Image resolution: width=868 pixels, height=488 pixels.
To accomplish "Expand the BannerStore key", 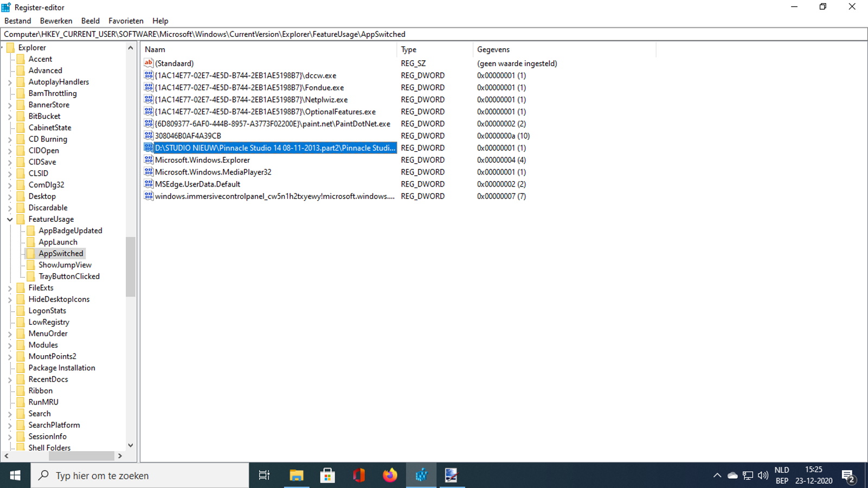I will [10, 105].
